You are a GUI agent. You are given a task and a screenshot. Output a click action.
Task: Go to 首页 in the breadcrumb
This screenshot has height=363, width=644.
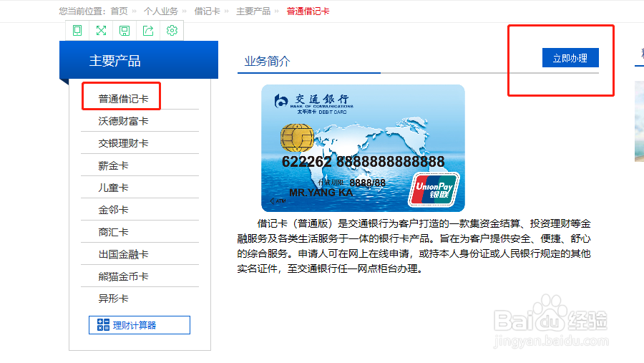coord(119,11)
